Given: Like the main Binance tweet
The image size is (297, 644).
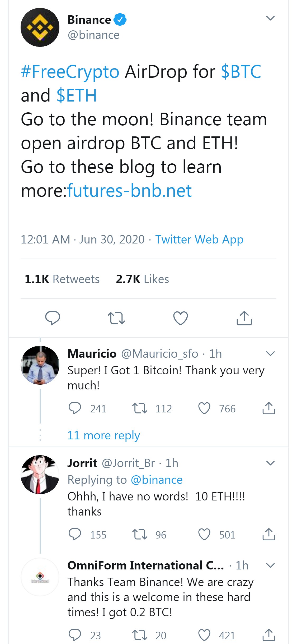Looking at the screenshot, I should (x=180, y=318).
